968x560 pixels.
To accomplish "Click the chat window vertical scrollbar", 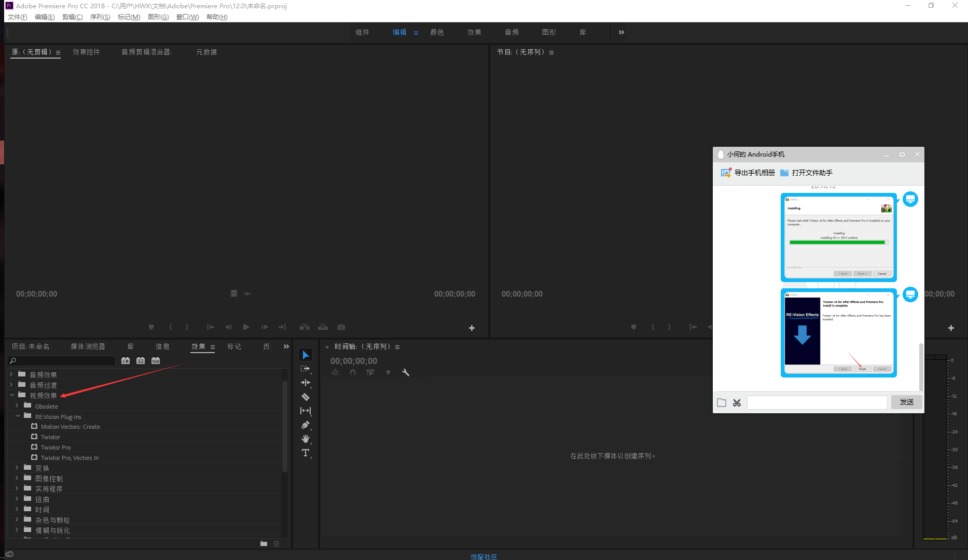I will point(921,367).
